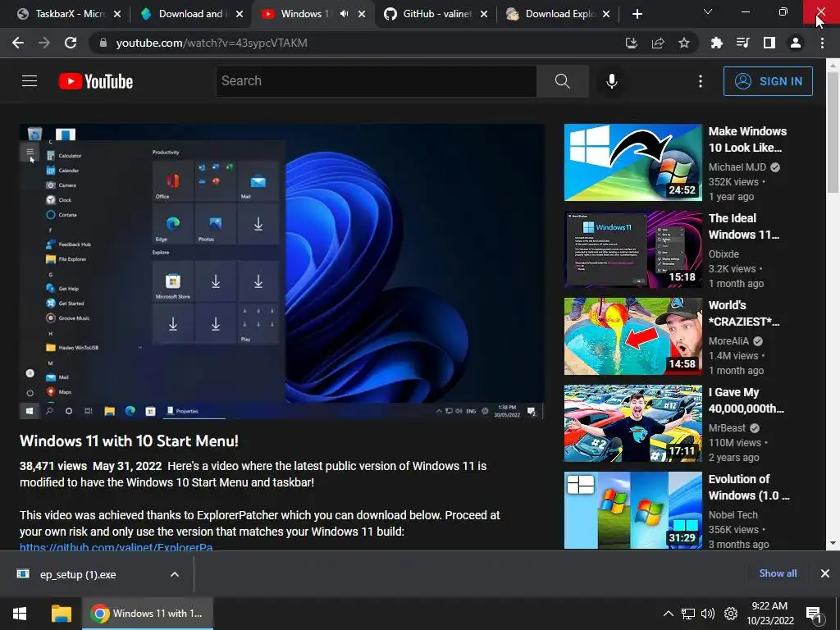Open ExplorerPatcher GitHub link in description
This screenshot has width=840, height=630.
pos(116,547)
